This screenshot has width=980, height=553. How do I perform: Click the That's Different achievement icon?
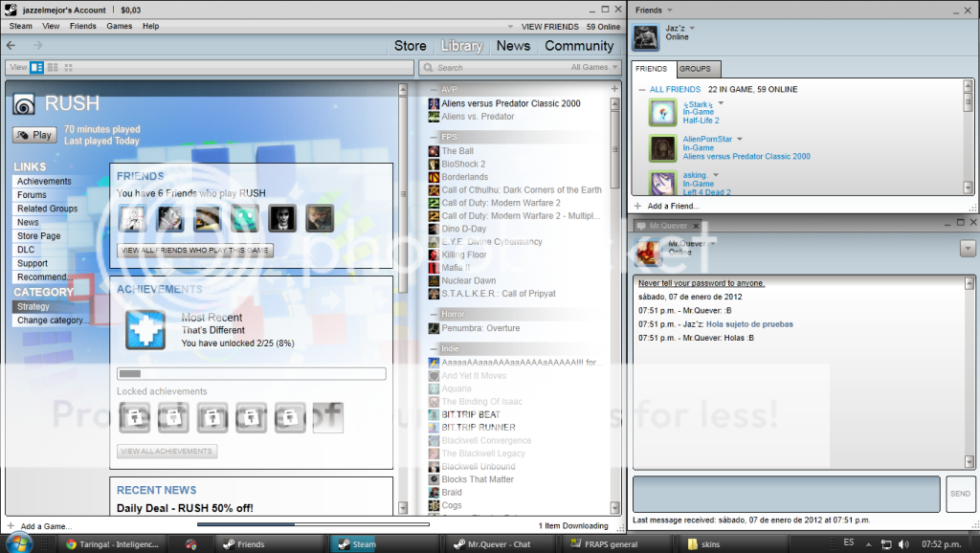pos(145,329)
